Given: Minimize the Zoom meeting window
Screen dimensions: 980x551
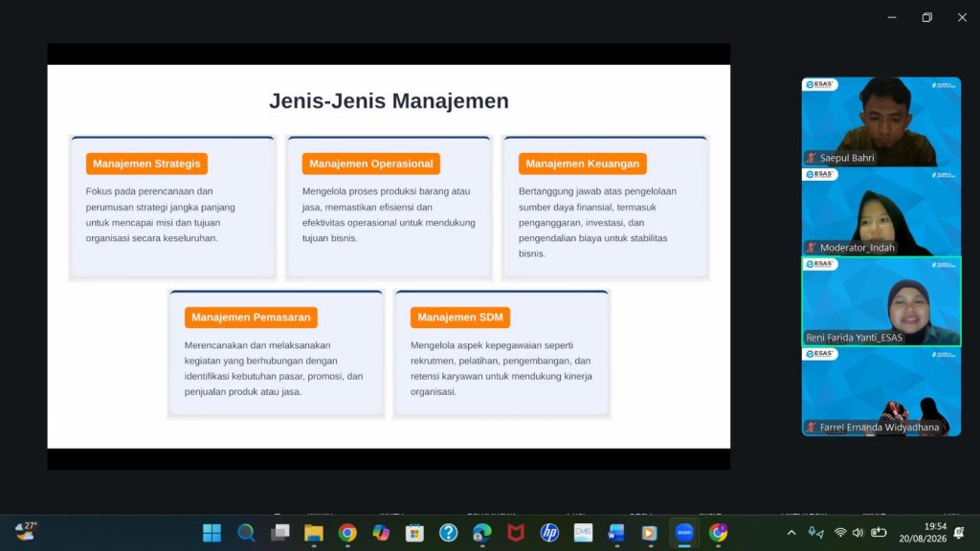Looking at the screenshot, I should pyautogui.click(x=892, y=17).
